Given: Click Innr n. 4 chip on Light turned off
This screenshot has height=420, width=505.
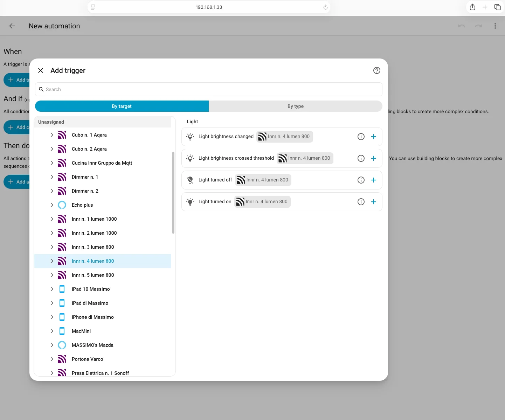Looking at the screenshot, I should 263,180.
